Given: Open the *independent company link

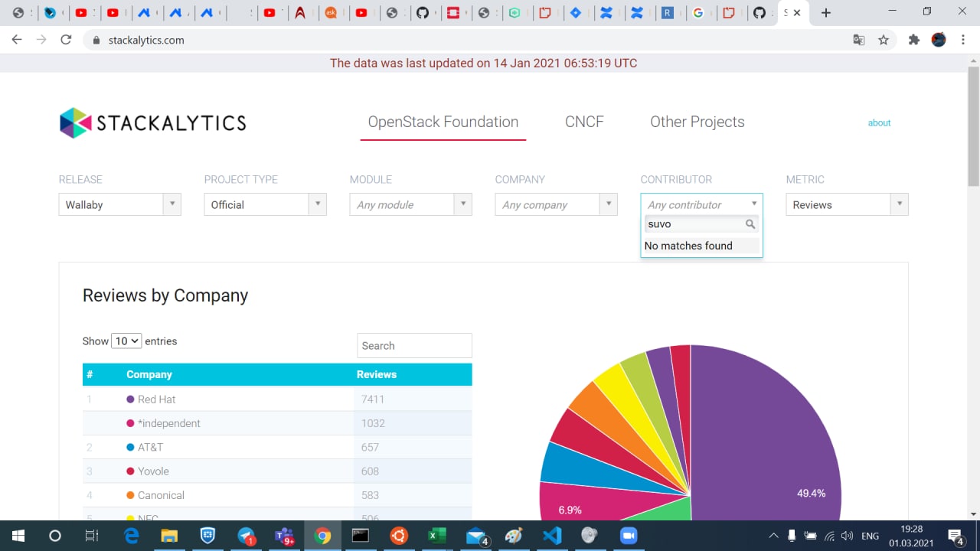Looking at the screenshot, I should click(169, 423).
